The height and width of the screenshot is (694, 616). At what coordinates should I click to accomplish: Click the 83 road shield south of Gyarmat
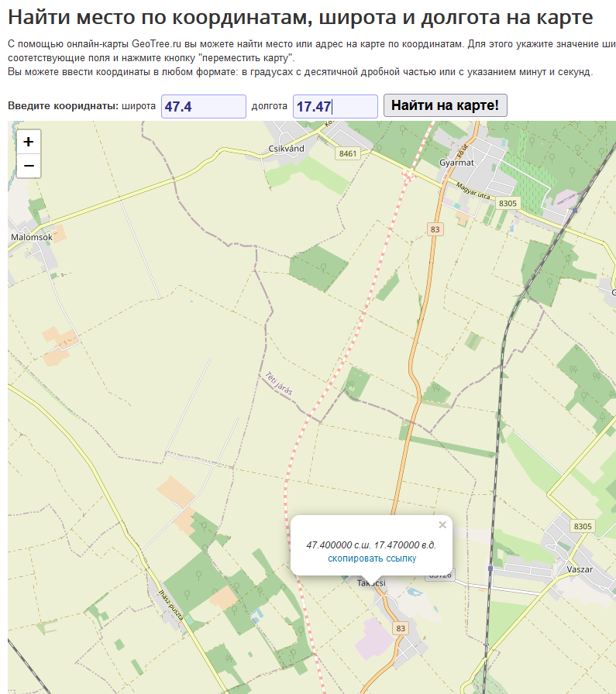435,229
